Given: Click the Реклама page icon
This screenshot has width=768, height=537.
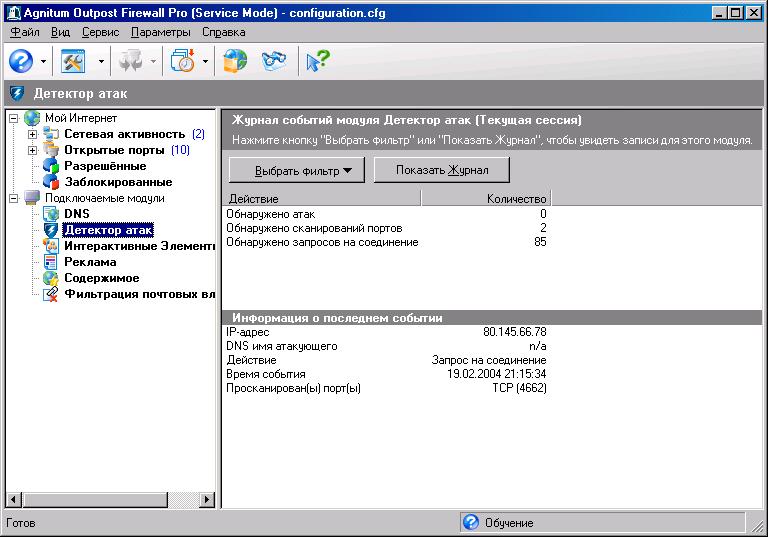Looking at the screenshot, I should [50, 262].
